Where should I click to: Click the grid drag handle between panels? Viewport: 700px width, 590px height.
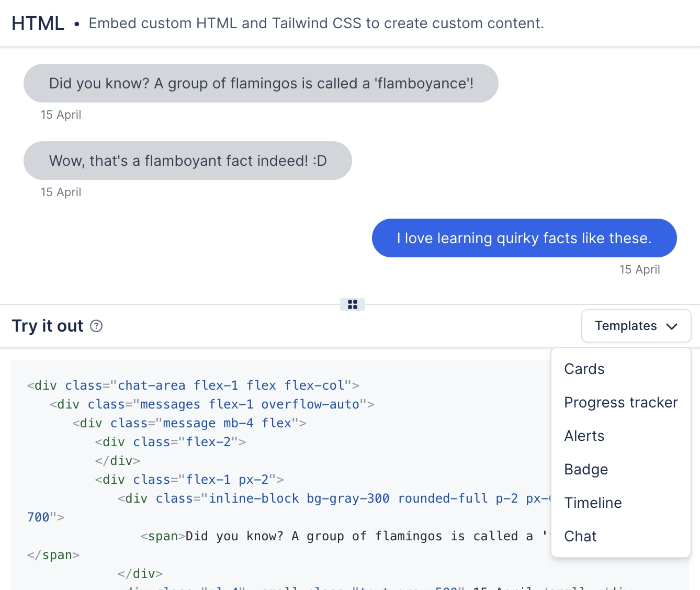pos(353,304)
